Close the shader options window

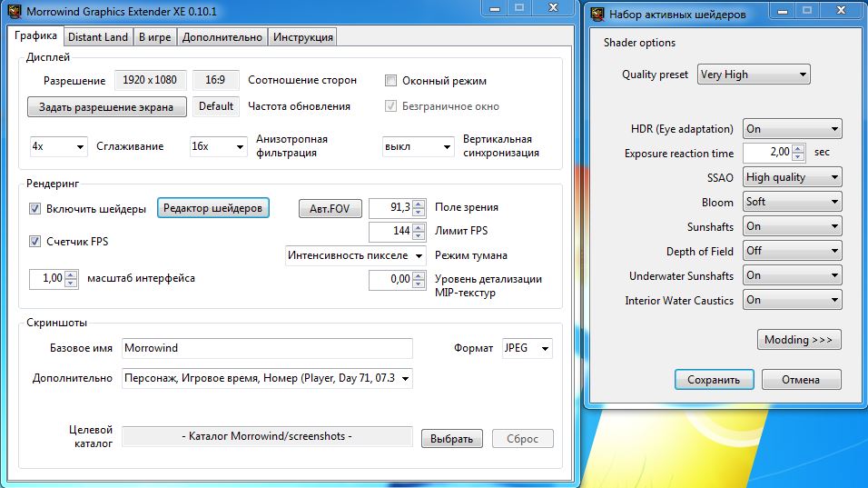click(842, 11)
